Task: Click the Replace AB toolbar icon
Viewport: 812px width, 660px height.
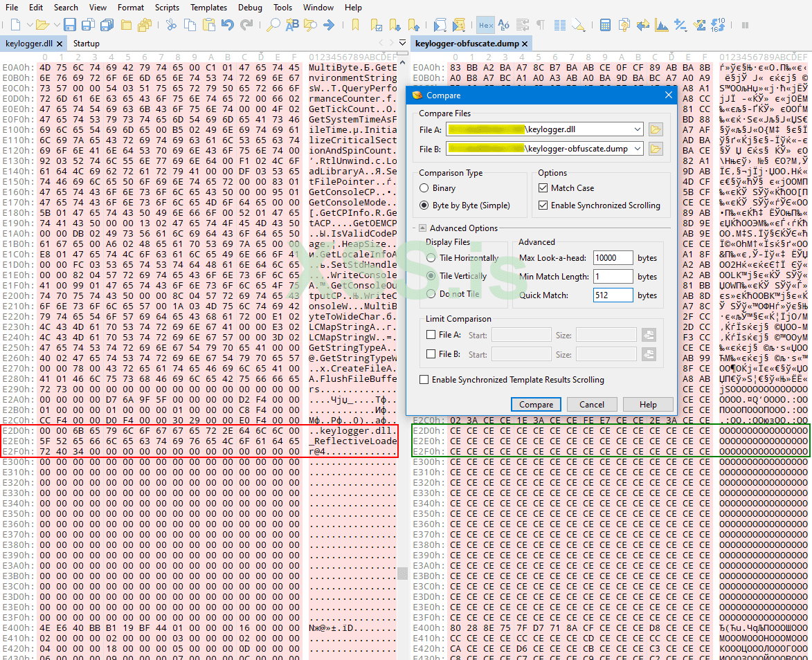Action: tap(292, 24)
